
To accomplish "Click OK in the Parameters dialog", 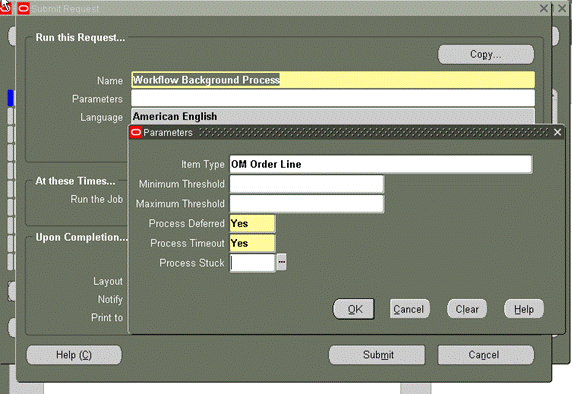I will (354, 309).
